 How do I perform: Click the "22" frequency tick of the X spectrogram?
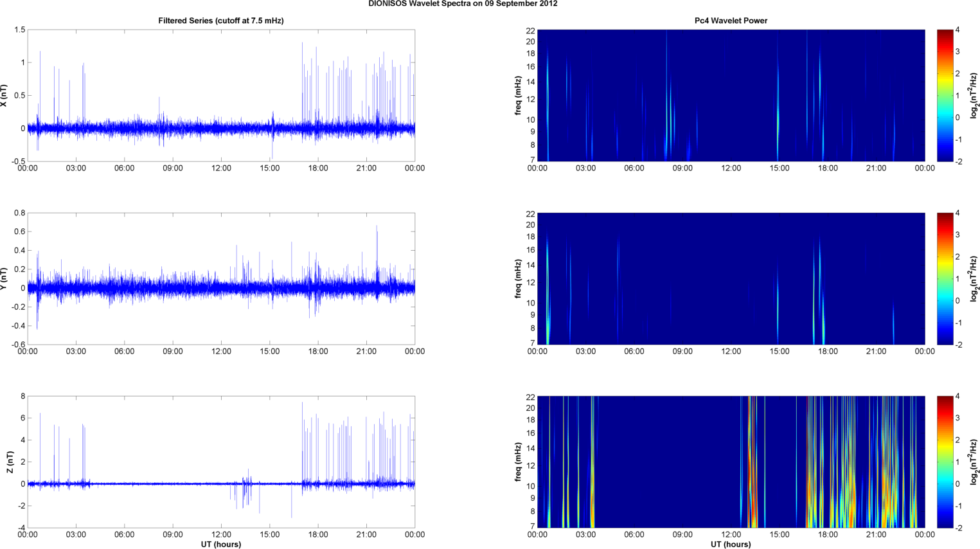coord(530,31)
